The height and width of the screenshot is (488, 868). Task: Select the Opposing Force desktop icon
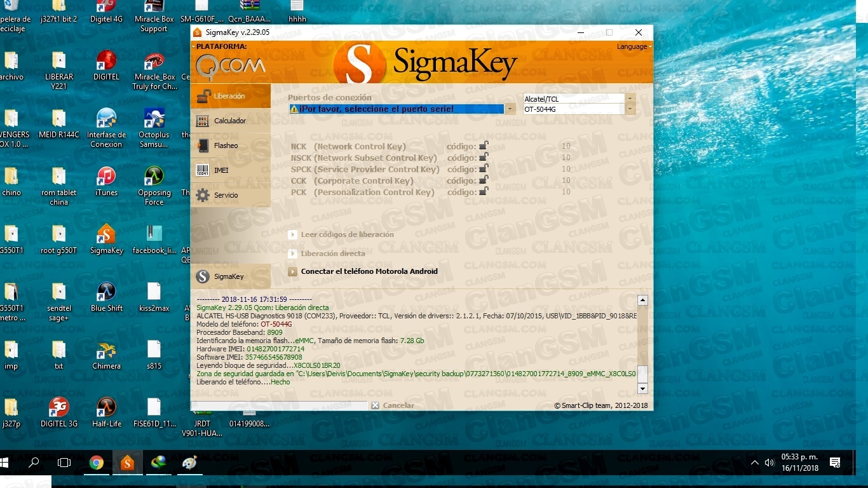point(154,186)
